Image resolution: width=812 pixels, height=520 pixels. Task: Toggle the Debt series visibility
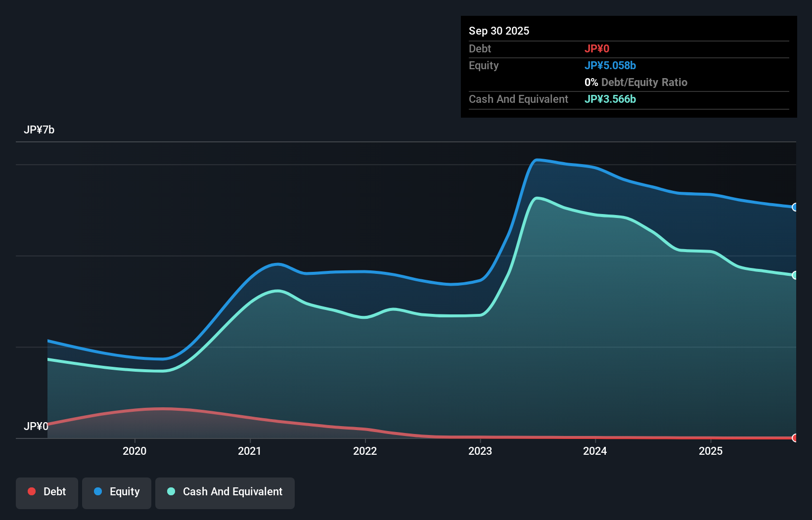tap(46, 492)
